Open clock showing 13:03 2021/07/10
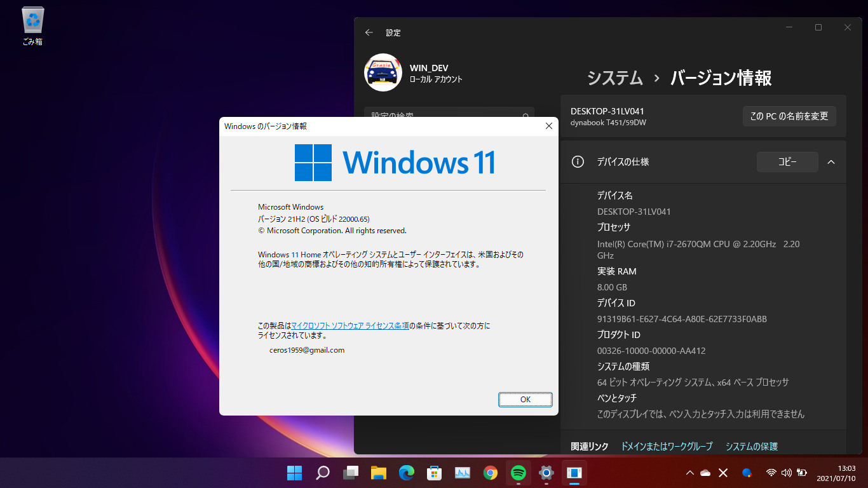 point(836,473)
